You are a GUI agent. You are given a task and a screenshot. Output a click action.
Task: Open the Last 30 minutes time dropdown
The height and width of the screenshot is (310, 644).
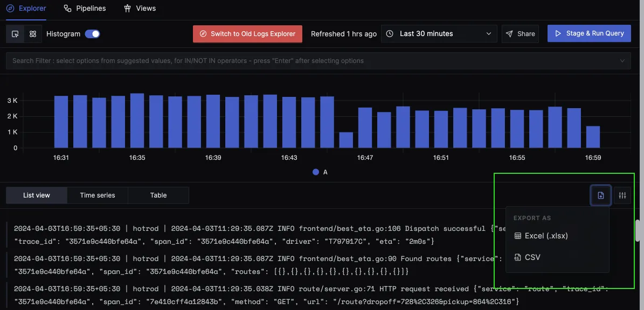(x=439, y=33)
